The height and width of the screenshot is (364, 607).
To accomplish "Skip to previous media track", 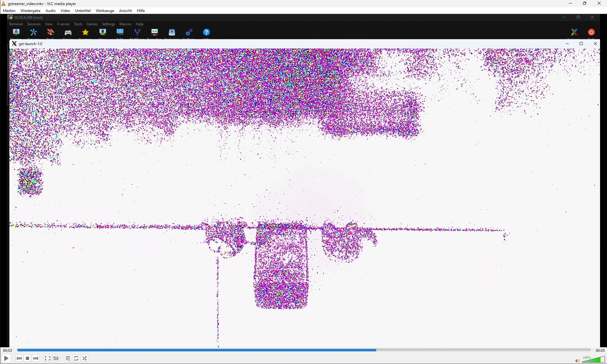I will pos(19,358).
